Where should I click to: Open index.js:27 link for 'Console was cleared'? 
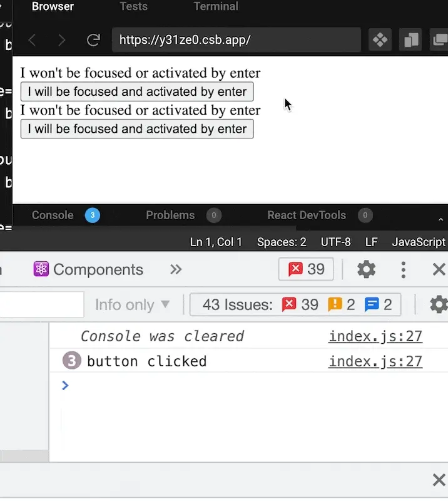point(375,336)
